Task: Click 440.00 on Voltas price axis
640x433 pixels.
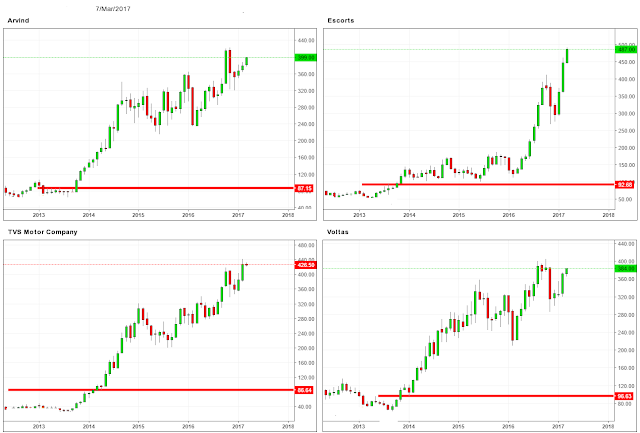Action: coord(627,244)
